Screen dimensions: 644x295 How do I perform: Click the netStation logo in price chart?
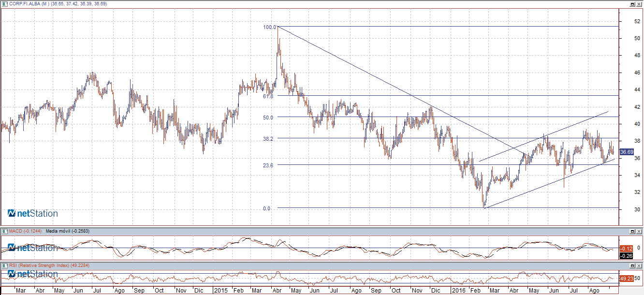33,213
